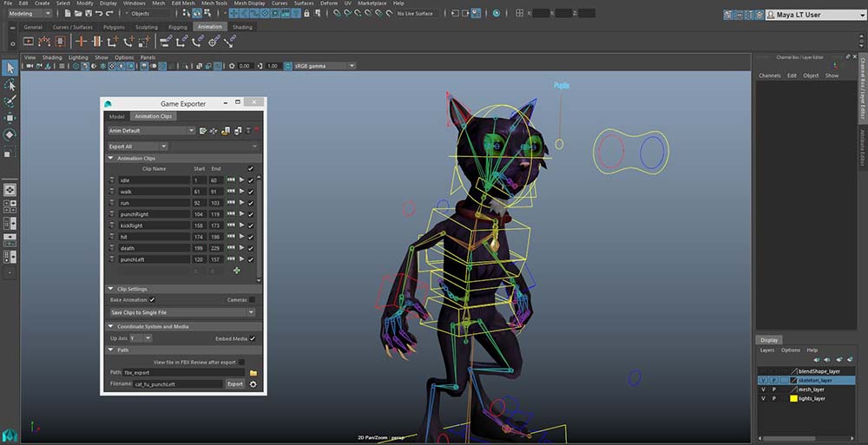Open the Rigging shelf tab

pos(177,27)
